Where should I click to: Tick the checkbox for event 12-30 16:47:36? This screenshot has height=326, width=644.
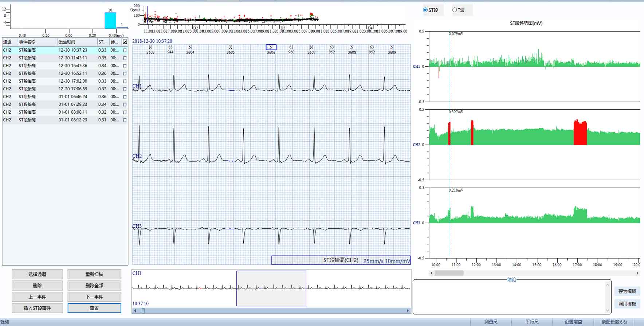pos(125,66)
